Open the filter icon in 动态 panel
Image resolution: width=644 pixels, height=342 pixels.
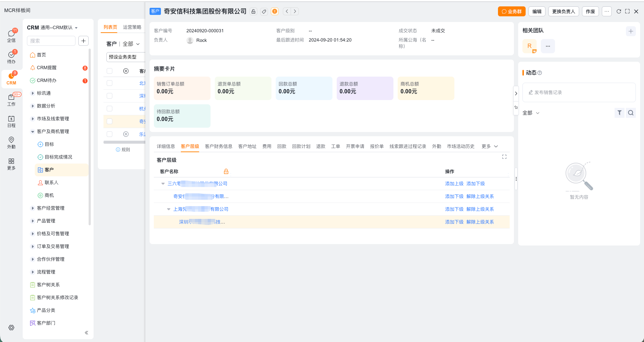[620, 113]
